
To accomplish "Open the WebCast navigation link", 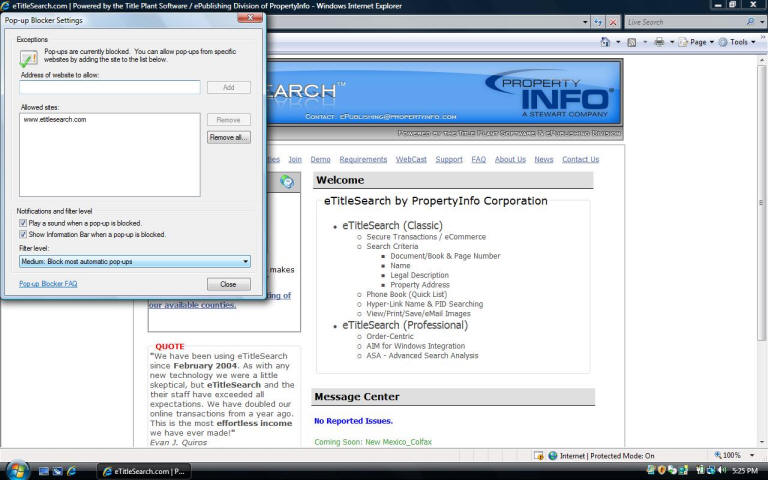I will point(411,160).
